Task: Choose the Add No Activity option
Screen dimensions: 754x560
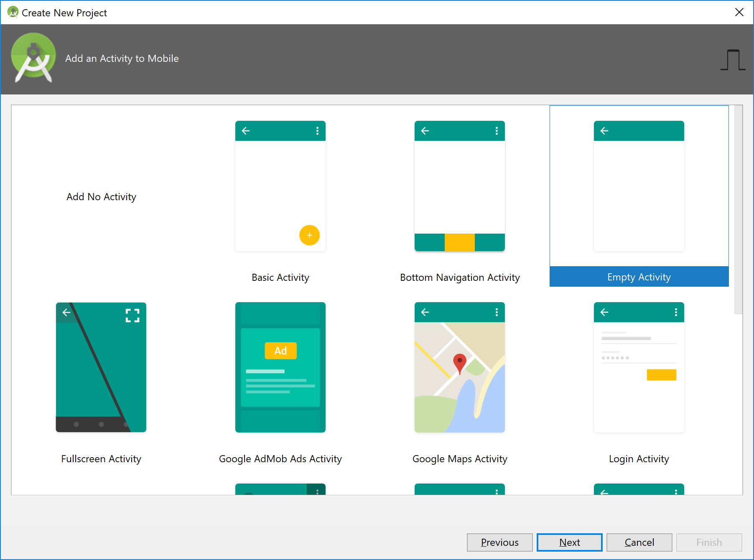Action: tap(101, 196)
